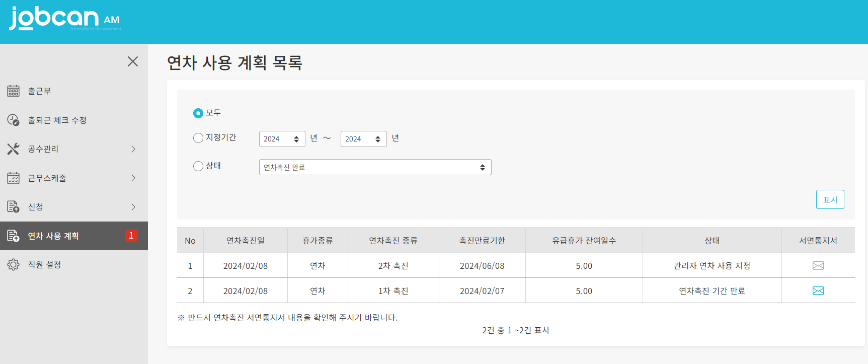Click the 직원 설정 gear icon
This screenshot has width=868, height=364.
coord(13,265)
